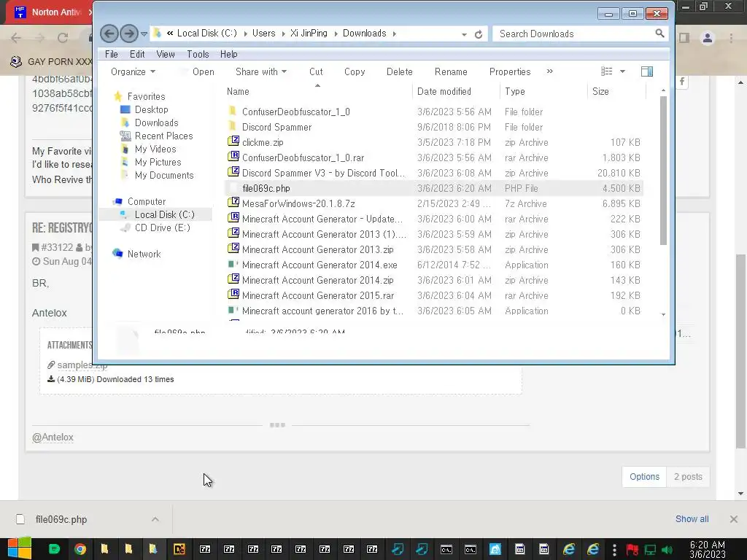Click Show all downloads link
747x560 pixels.
coord(692,519)
